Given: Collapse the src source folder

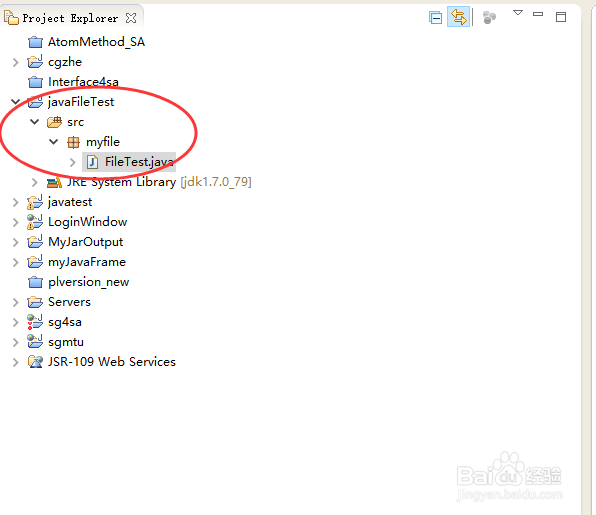Looking at the screenshot, I should point(35,122).
